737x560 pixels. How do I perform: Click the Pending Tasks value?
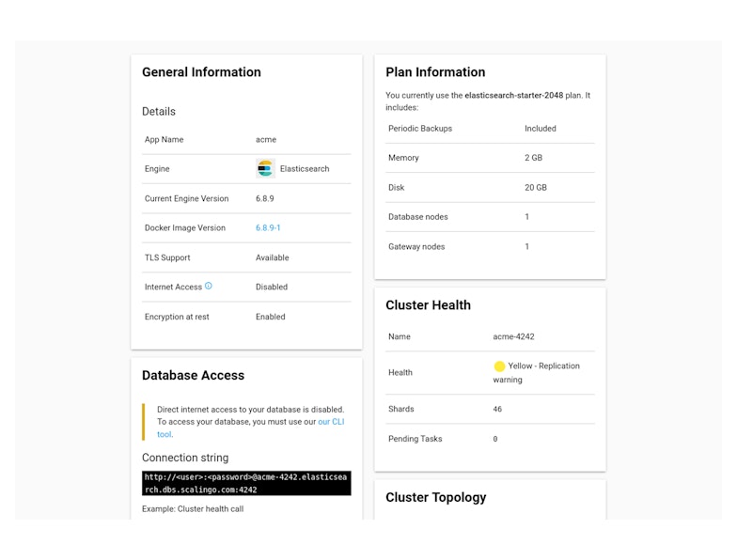coord(495,439)
